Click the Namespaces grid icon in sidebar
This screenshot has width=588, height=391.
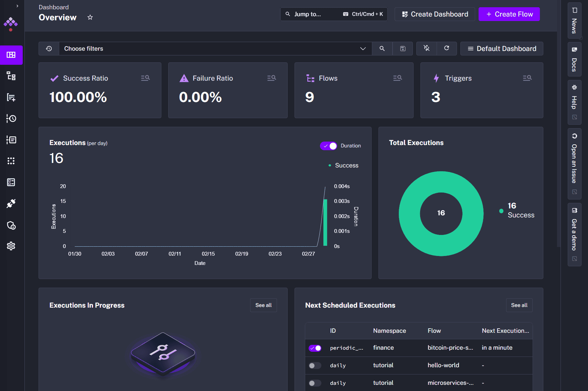pos(11,161)
